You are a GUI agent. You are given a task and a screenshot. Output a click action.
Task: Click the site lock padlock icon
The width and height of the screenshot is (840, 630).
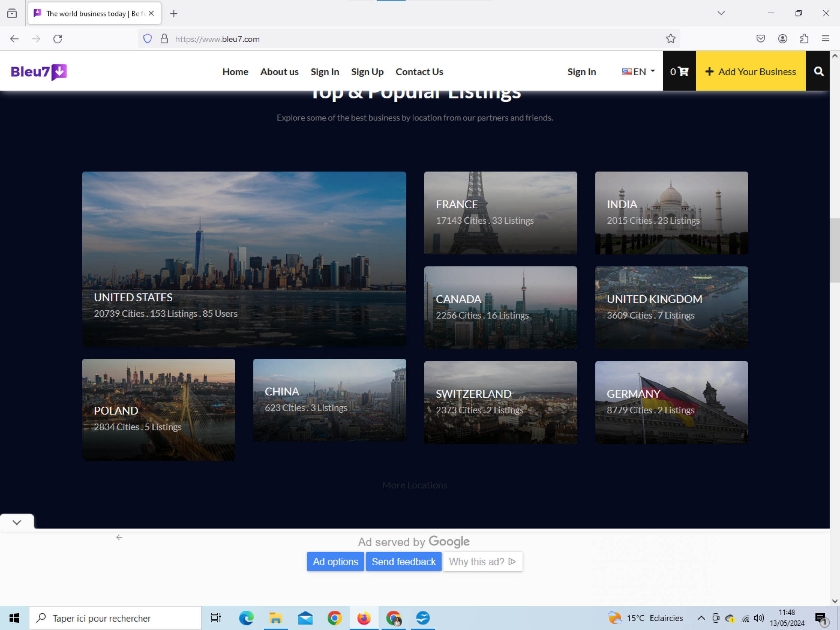[164, 39]
